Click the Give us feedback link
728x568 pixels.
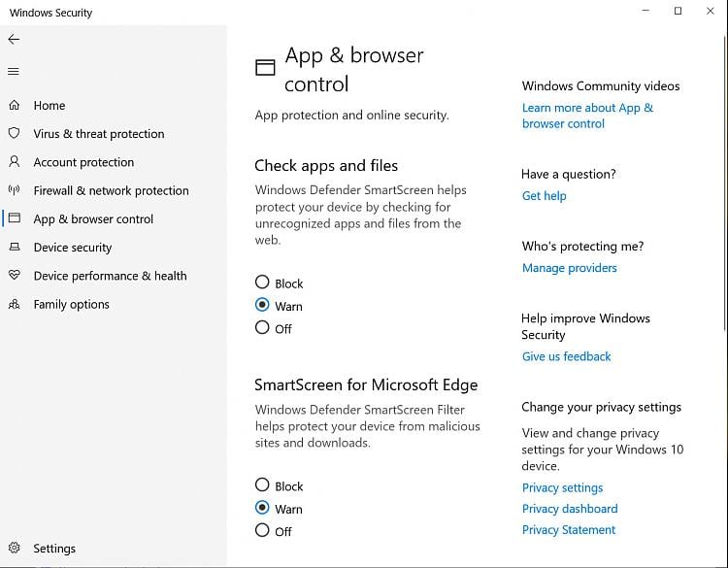pos(567,356)
